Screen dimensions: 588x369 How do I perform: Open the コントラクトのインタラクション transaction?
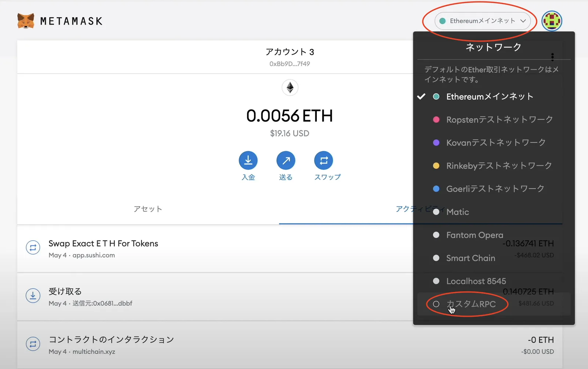pos(290,345)
